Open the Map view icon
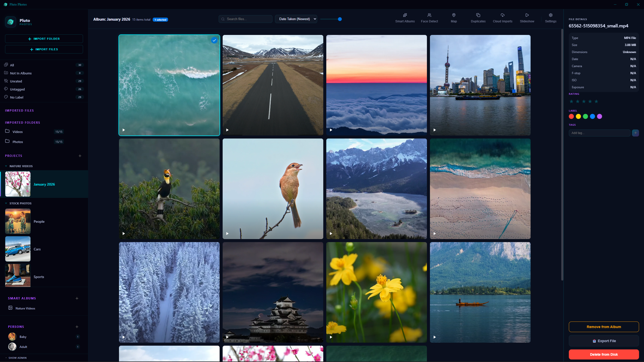The width and height of the screenshot is (644, 362). (454, 15)
